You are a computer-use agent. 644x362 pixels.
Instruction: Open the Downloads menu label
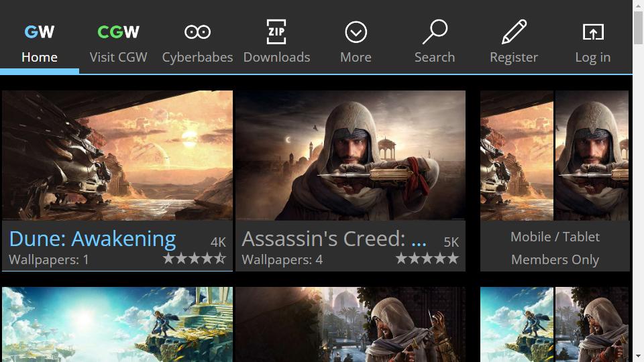[x=276, y=57]
